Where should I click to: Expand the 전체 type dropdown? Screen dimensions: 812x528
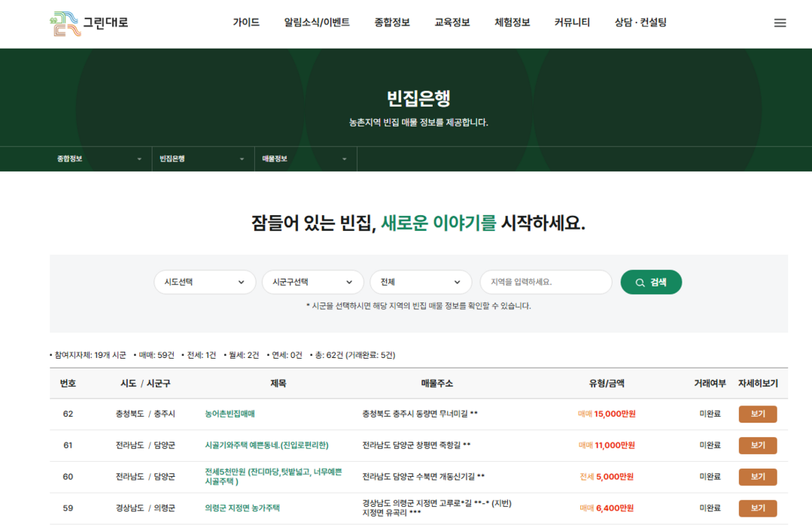pyautogui.click(x=420, y=282)
